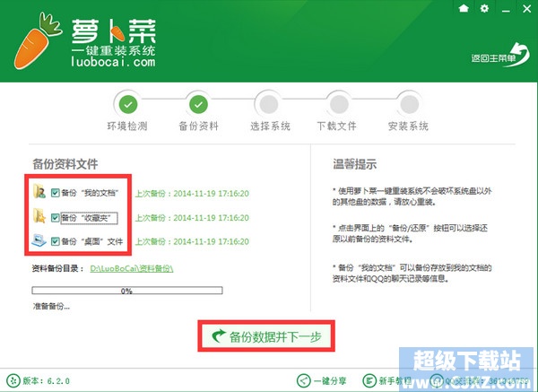Click the carrot logo icon

(37, 40)
